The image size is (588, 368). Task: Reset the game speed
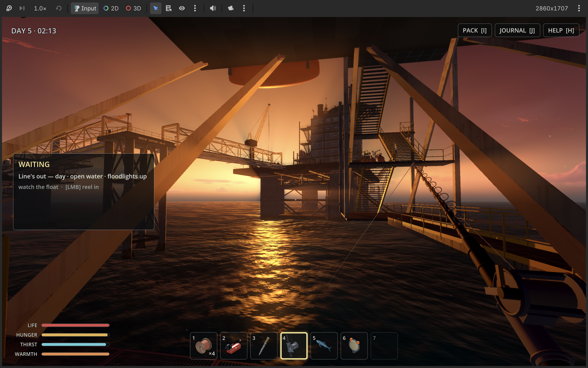pos(59,8)
